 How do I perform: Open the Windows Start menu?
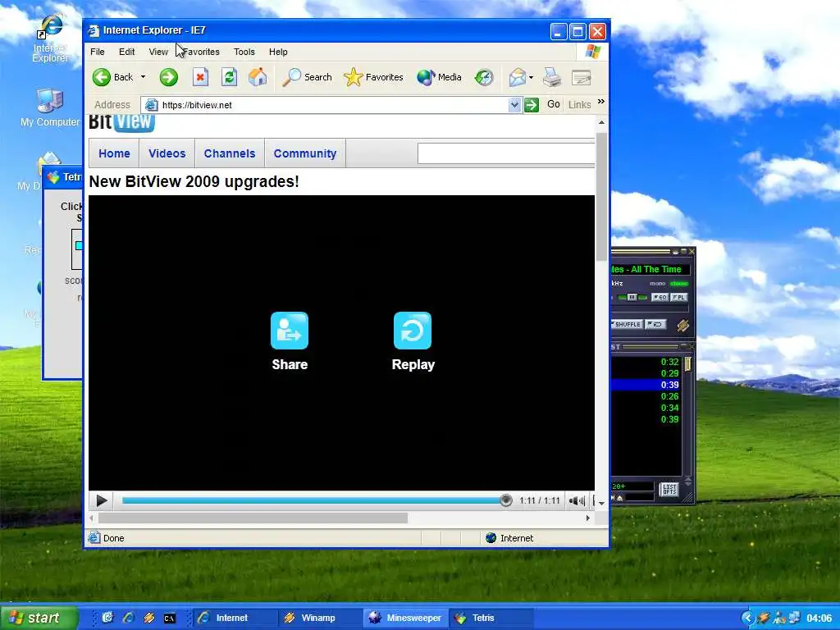point(39,618)
